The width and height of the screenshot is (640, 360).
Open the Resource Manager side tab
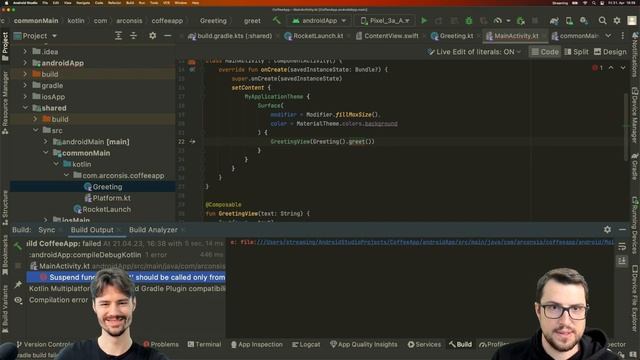tap(5, 103)
